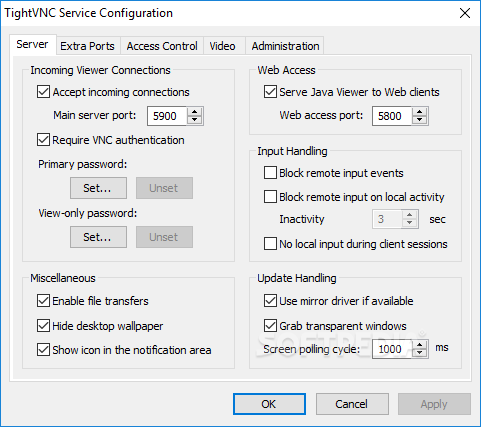Go to the Administration tab
The width and height of the screenshot is (481, 427).
pos(285,46)
